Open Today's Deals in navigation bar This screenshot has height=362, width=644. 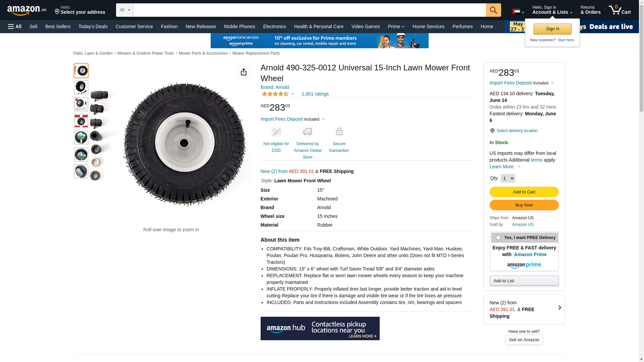pyautogui.click(x=93, y=26)
